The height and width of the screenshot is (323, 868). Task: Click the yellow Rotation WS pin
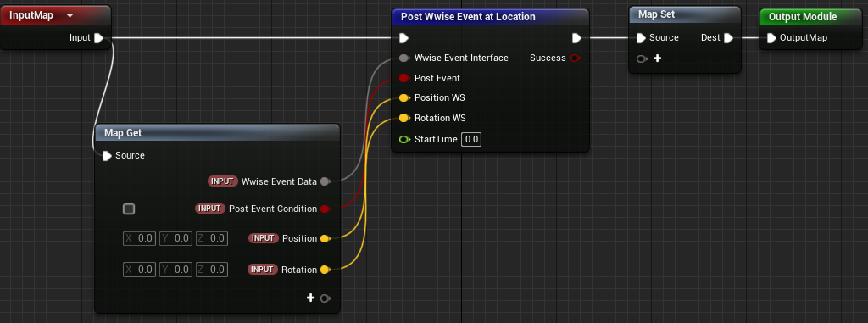(404, 118)
